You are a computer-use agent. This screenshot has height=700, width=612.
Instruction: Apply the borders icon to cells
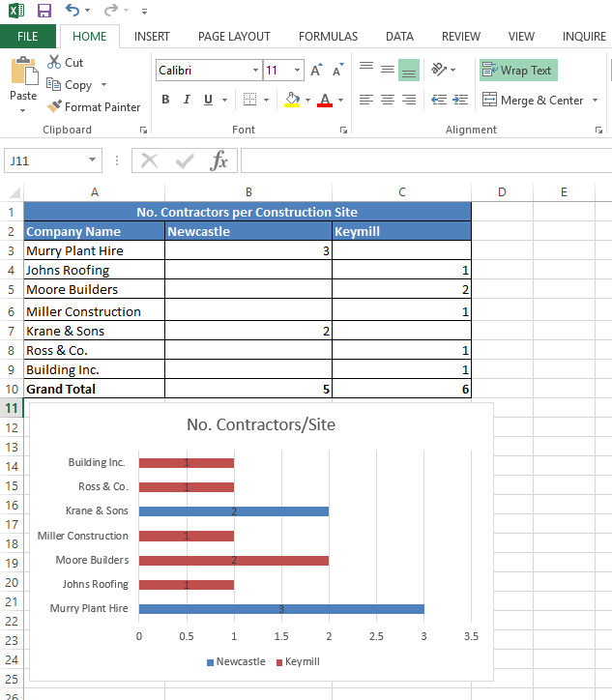point(250,100)
